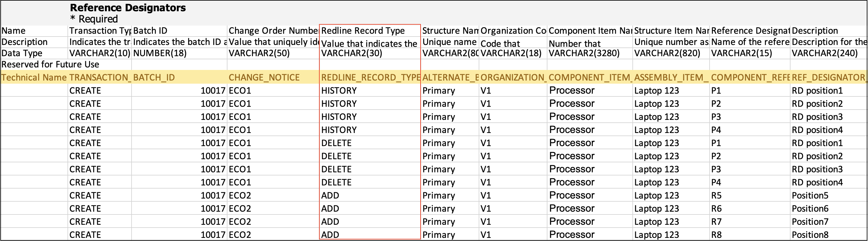Click the R6 reference designator cell
Image resolution: width=868 pixels, height=241 pixels.
tap(750, 209)
